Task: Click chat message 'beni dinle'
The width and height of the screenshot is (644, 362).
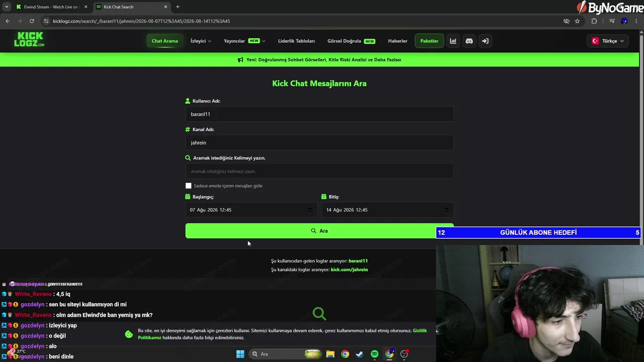Action: 61,356
